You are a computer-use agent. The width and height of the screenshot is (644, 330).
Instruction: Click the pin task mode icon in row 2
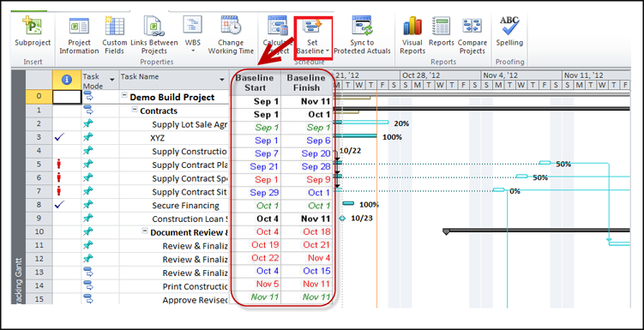(x=87, y=123)
